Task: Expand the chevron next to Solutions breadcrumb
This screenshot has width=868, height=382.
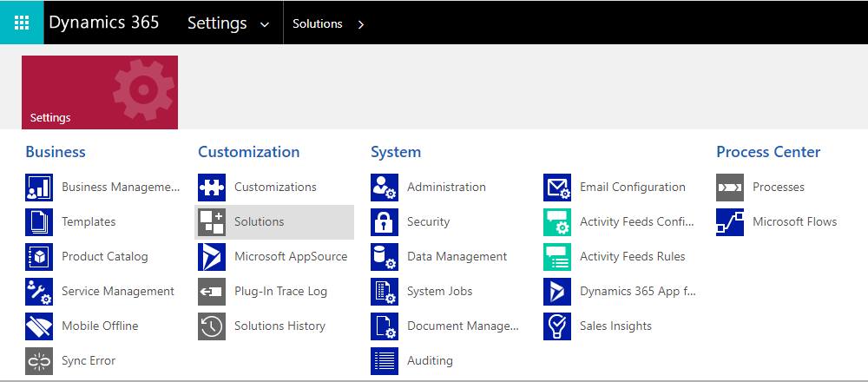Action: [361, 24]
